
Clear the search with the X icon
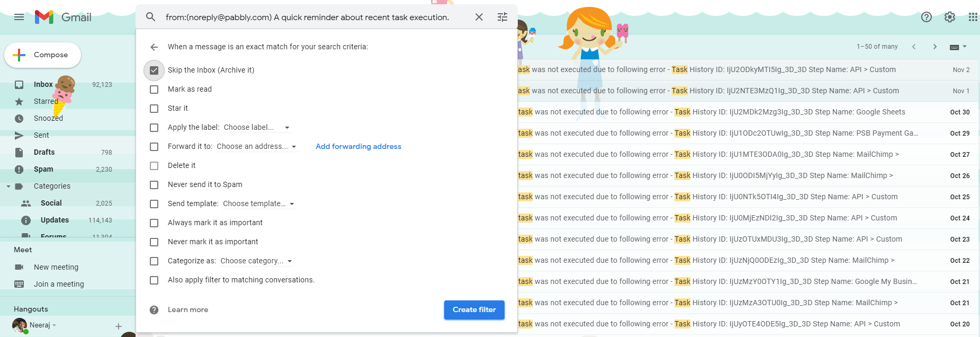[x=479, y=17]
